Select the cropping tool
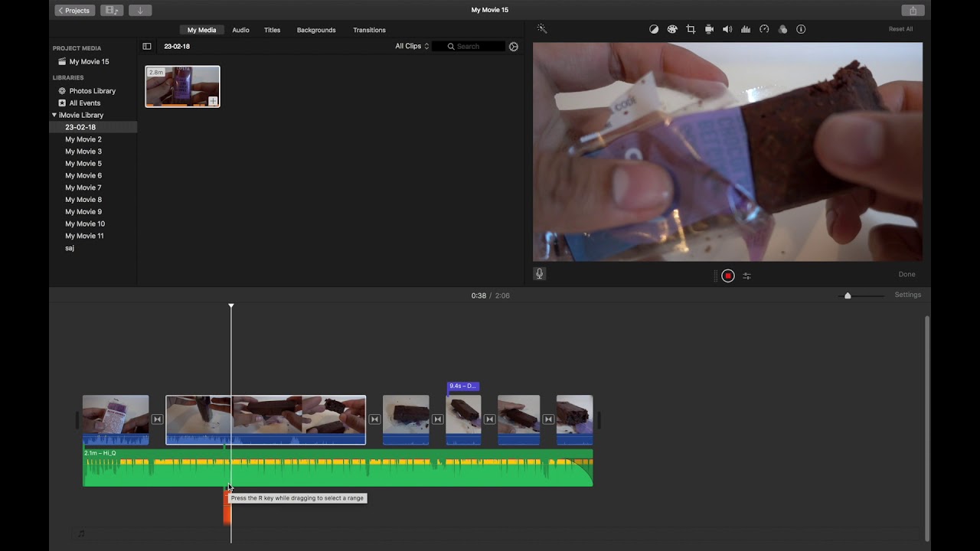The width and height of the screenshot is (980, 551). pyautogui.click(x=691, y=29)
